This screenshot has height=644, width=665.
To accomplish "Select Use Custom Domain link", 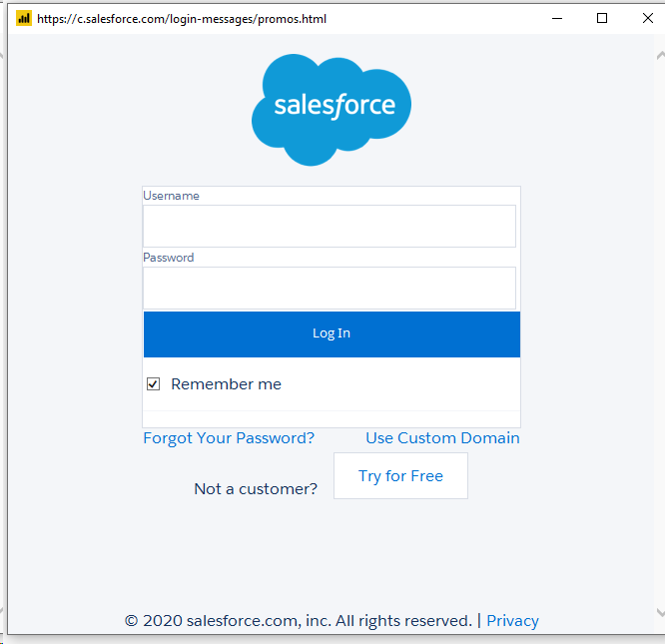I will [442, 438].
